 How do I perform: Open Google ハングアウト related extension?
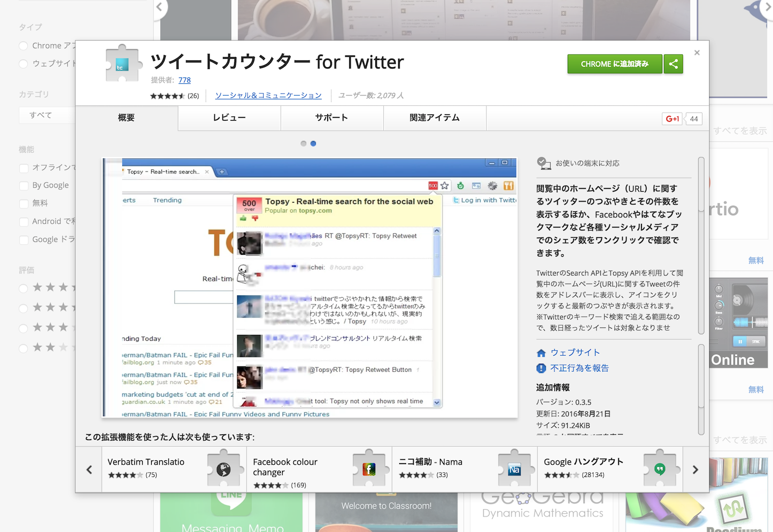(610, 470)
